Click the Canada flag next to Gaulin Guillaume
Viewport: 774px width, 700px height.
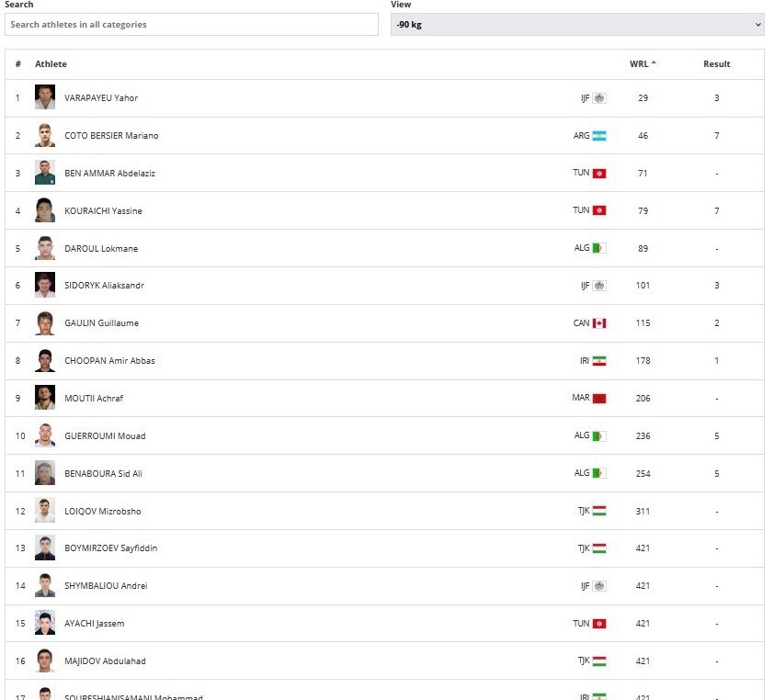click(599, 323)
